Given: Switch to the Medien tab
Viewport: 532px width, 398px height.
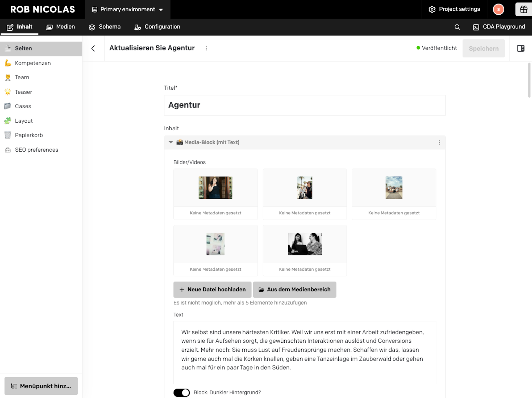Looking at the screenshot, I should 60,27.
